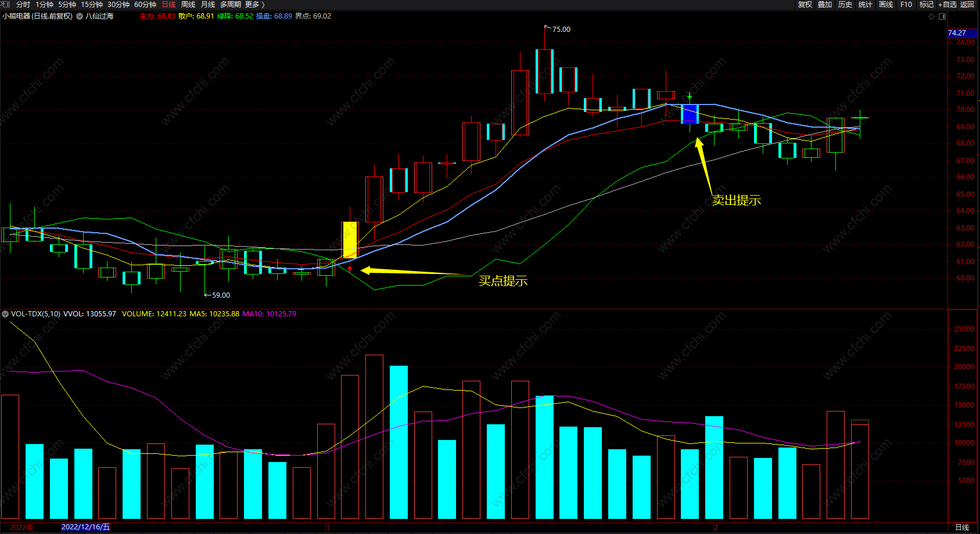980x534 pixels.
Task: Click the 八仙过海 indicator name
Action: (99, 16)
